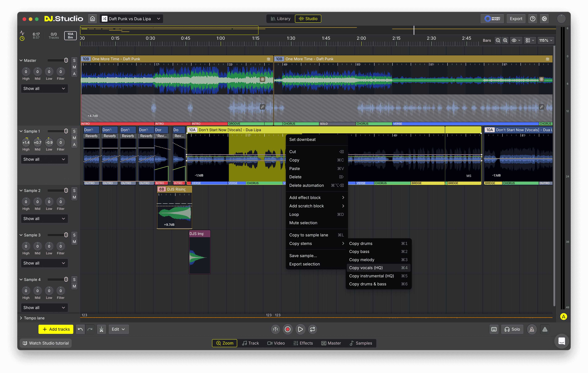Open Master lane Show all dropdown

click(x=44, y=89)
